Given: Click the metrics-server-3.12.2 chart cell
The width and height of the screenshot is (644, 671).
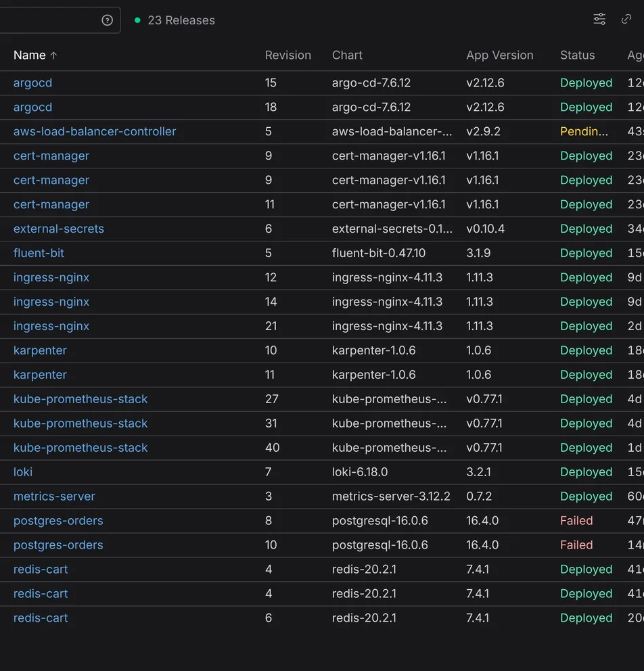Looking at the screenshot, I should point(391,496).
